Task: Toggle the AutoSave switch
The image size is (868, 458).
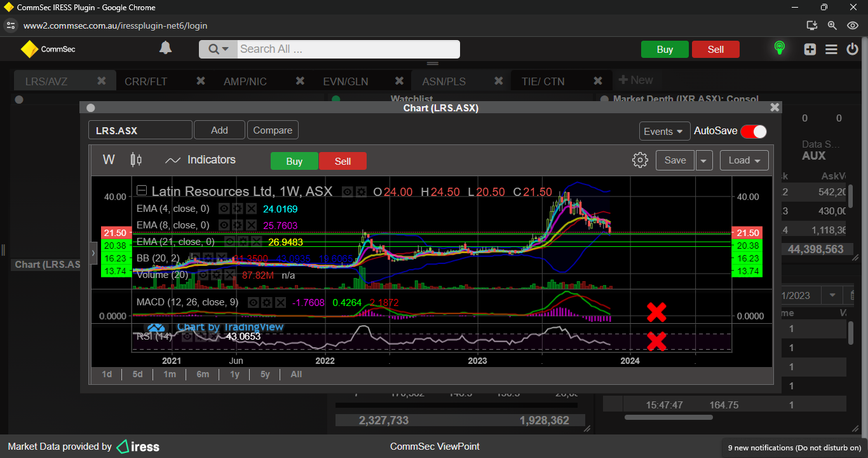Action: point(754,131)
